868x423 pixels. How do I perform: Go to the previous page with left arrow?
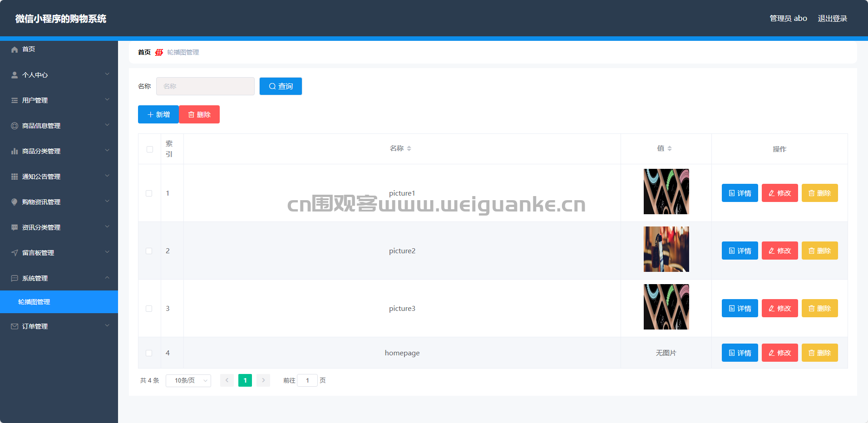tap(227, 380)
